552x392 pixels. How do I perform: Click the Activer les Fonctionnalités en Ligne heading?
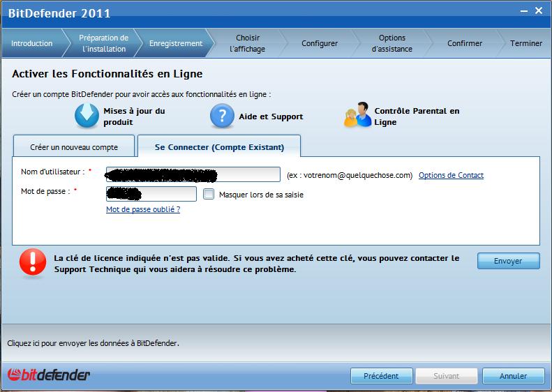click(107, 74)
